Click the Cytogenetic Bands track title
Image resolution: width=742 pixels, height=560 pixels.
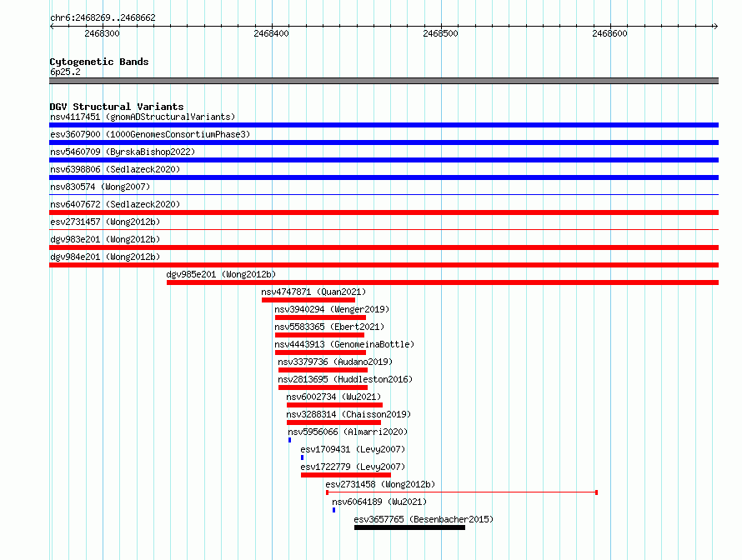(99, 62)
